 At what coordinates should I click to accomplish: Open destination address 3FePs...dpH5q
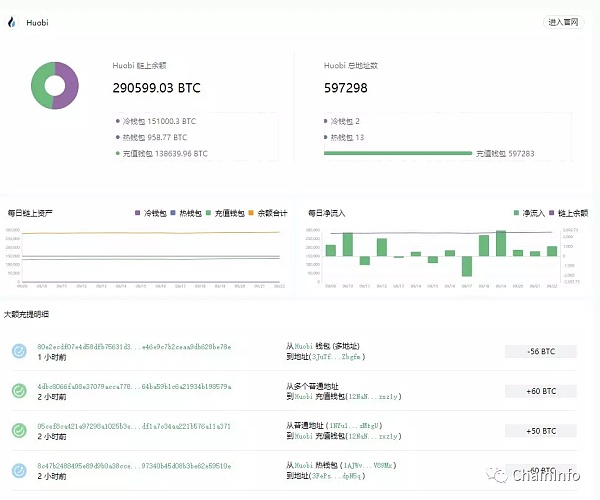coord(336,476)
